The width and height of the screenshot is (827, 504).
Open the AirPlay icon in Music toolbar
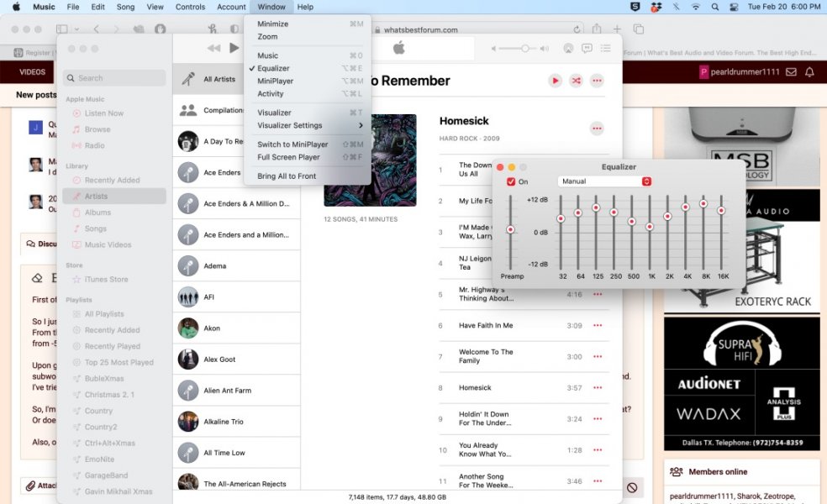[569, 49]
